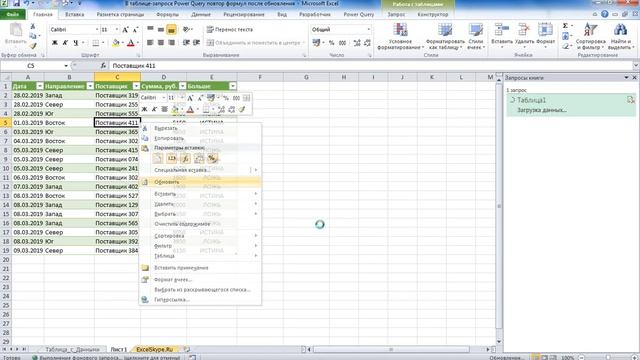Open the Направление column filter dropdown
The width and height of the screenshot is (640, 360).
[90, 86]
